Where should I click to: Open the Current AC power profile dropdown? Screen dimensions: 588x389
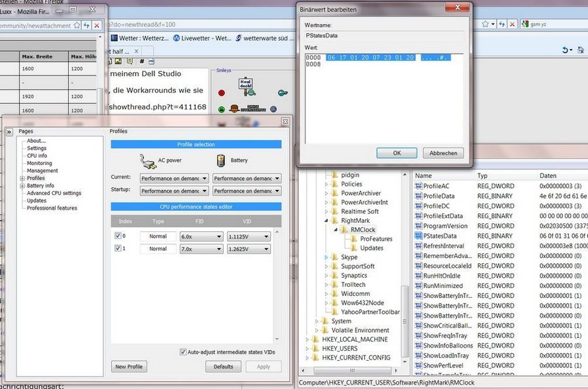174,178
